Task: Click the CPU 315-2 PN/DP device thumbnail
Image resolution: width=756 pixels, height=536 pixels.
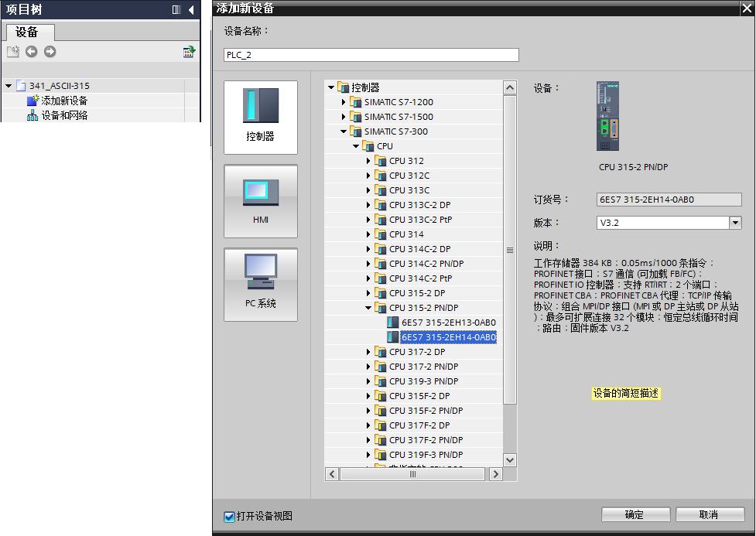Action: click(607, 116)
